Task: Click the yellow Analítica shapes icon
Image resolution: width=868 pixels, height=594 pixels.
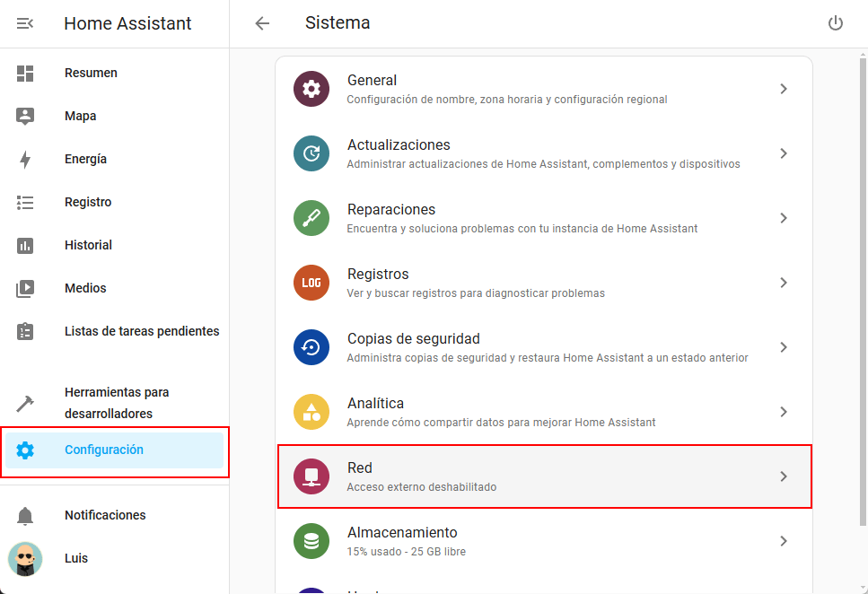Action: (311, 412)
